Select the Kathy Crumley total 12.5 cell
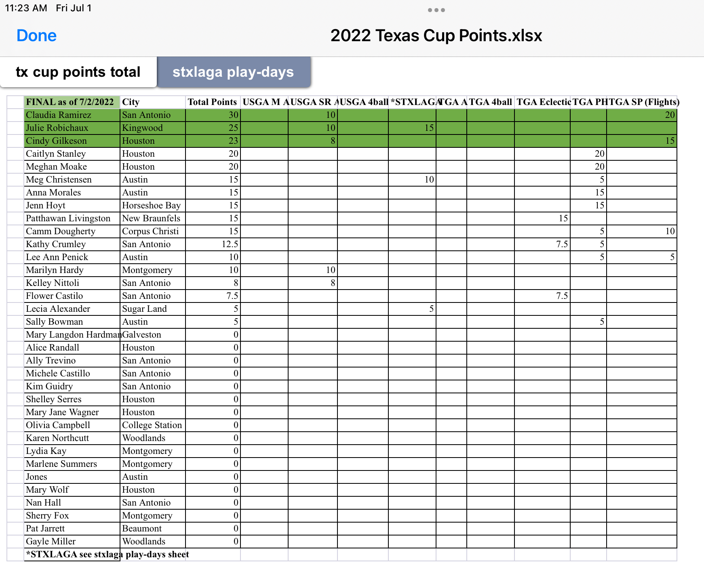 213,244
